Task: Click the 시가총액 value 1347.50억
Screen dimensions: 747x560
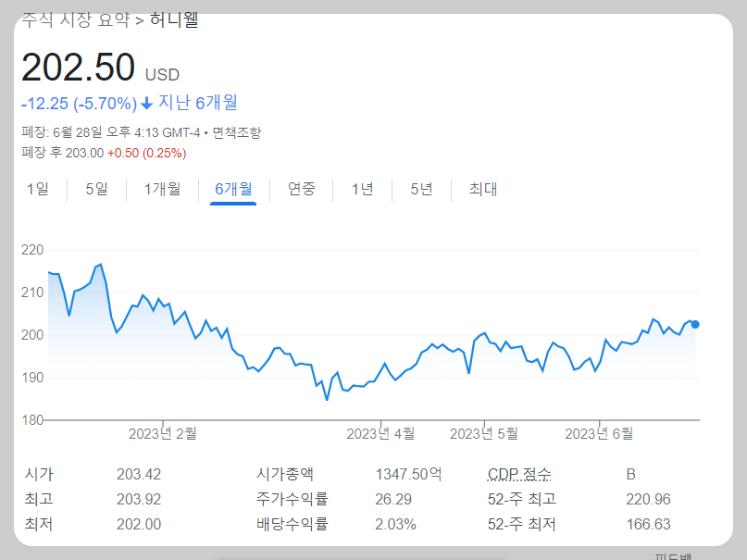Action: coord(409,474)
